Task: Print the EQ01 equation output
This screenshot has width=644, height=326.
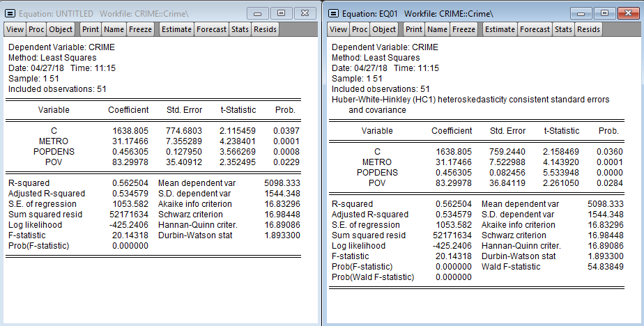Action: [413, 29]
